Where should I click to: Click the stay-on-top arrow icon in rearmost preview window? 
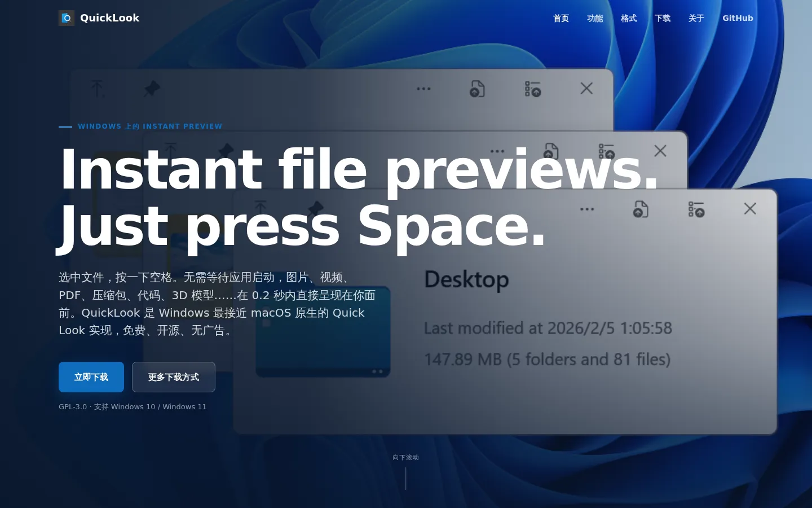pyautogui.click(x=98, y=89)
